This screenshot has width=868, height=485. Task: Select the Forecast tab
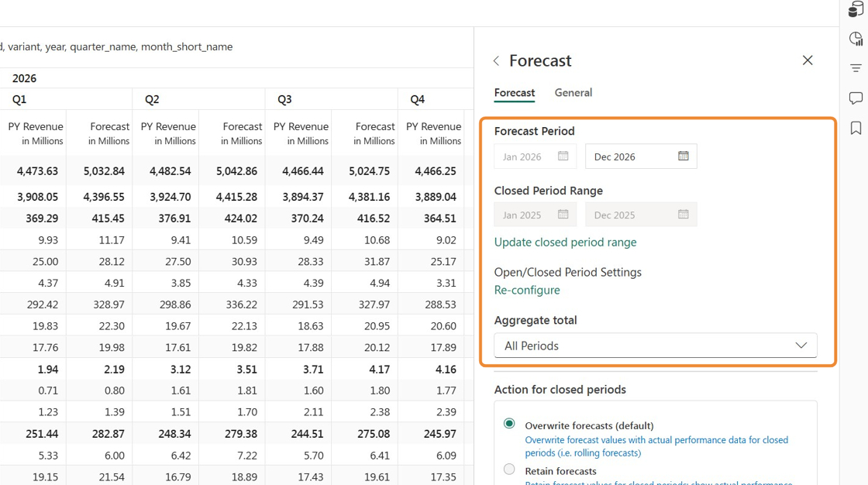(515, 92)
